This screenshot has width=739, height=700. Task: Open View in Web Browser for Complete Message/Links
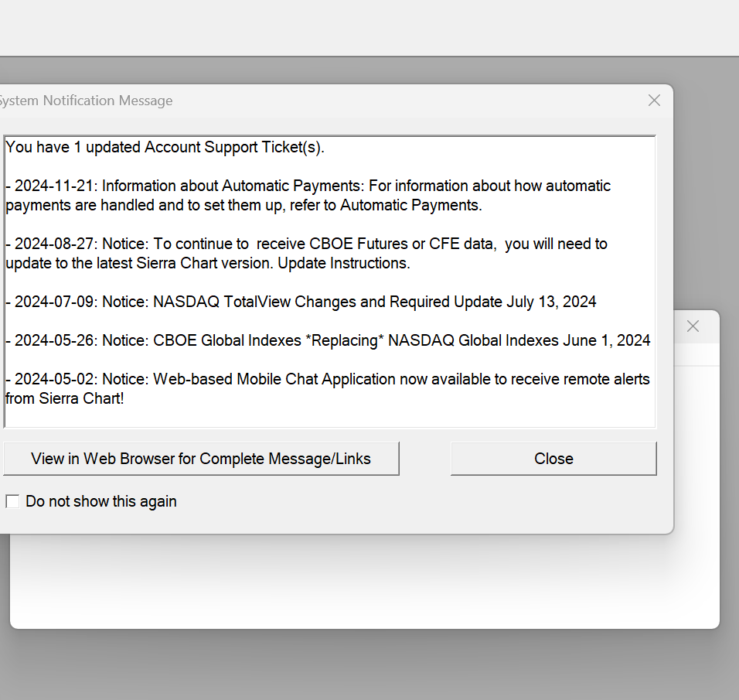(201, 459)
